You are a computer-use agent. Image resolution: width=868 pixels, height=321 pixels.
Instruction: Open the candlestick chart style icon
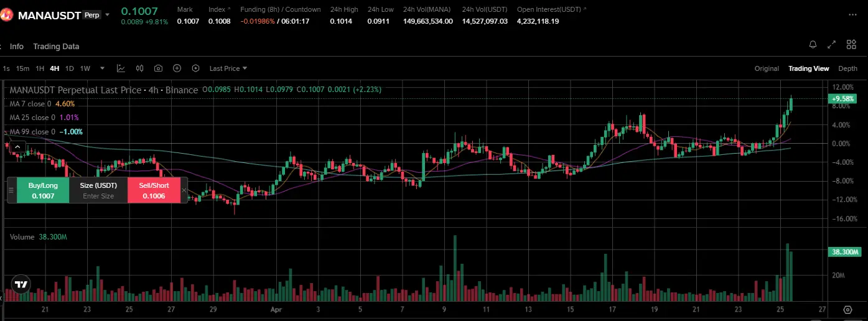(x=139, y=68)
